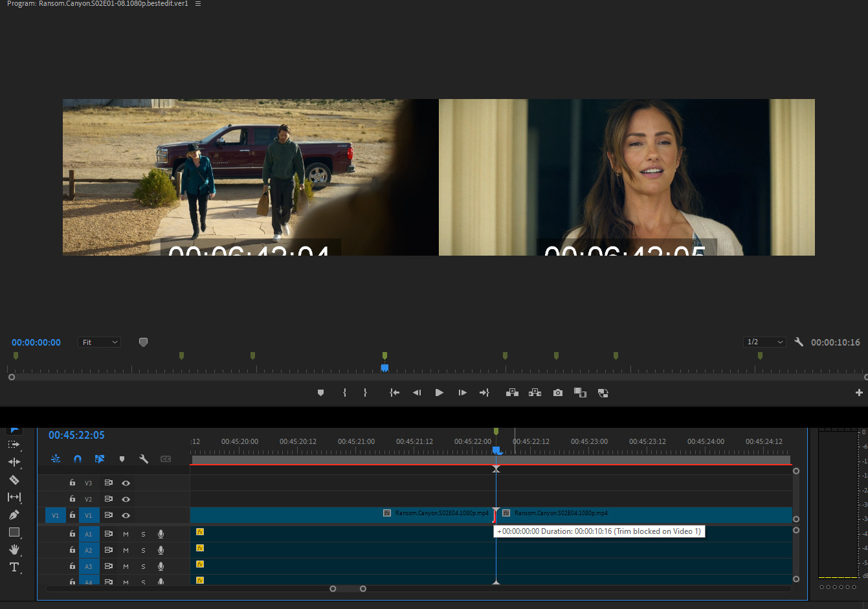Toggle V3 track output eye
868x609 pixels.
click(x=126, y=483)
